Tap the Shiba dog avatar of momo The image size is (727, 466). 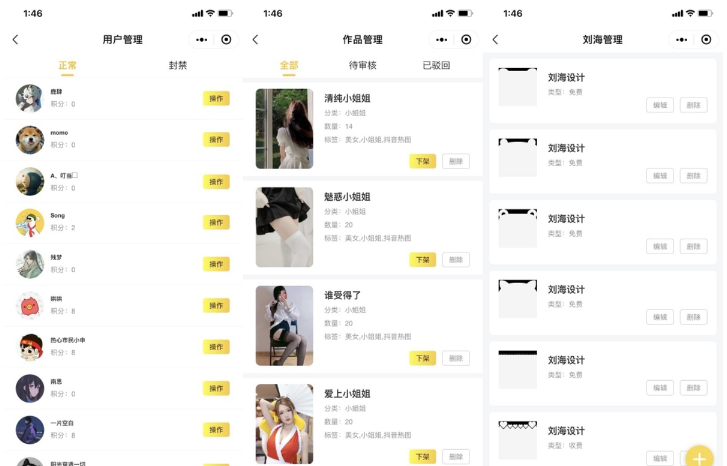(30, 140)
